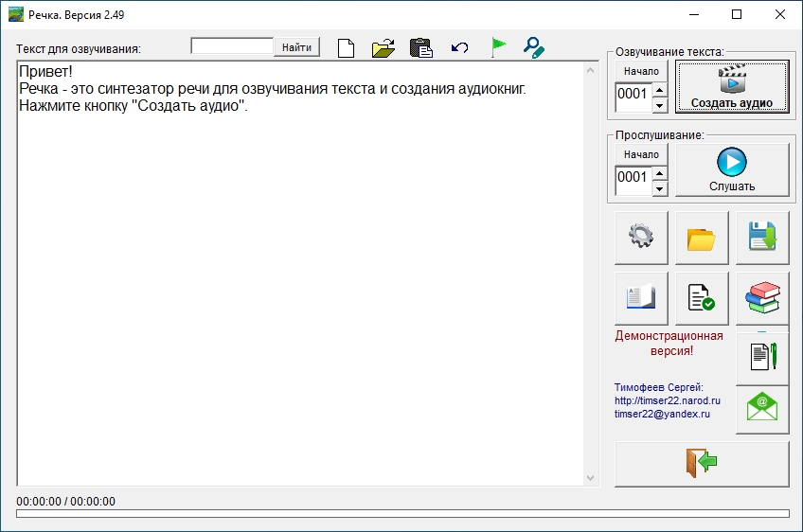The height and width of the screenshot is (532, 803).
Task: Click the floppy disk save icon
Action: pyautogui.click(x=762, y=238)
